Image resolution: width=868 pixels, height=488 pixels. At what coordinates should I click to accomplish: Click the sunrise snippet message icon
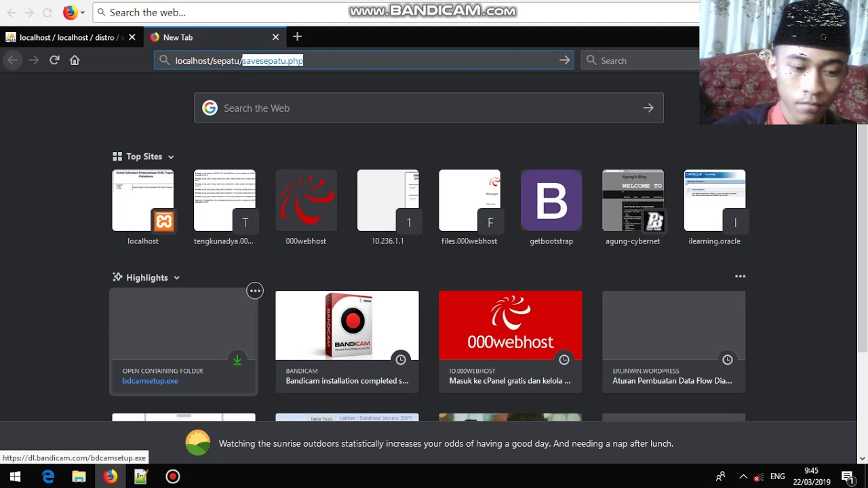198,443
